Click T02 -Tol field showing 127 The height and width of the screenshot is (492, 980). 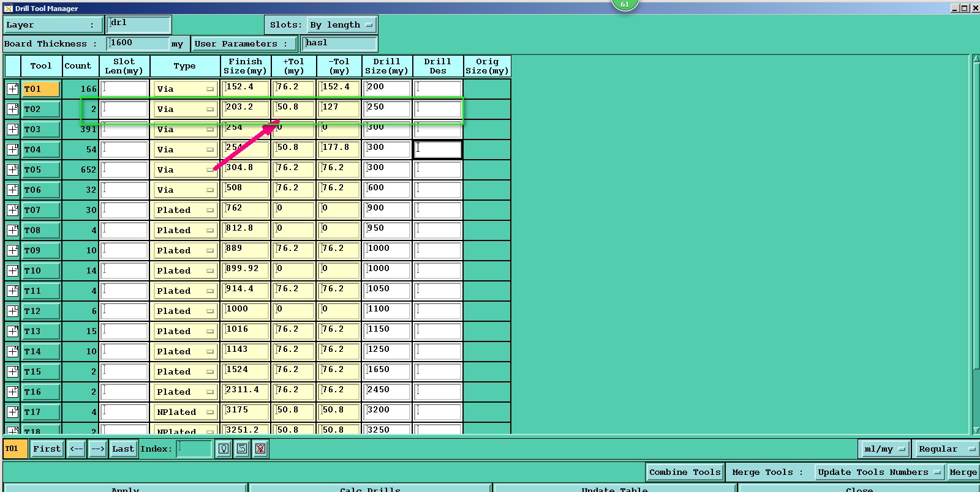(x=339, y=109)
